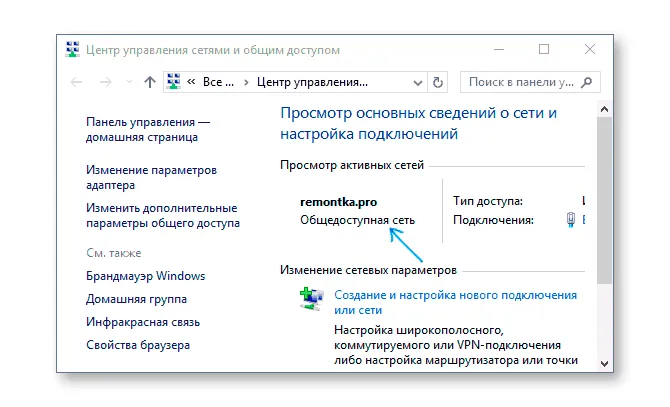Click 'Общедоступная сеть' network type text

point(357,220)
